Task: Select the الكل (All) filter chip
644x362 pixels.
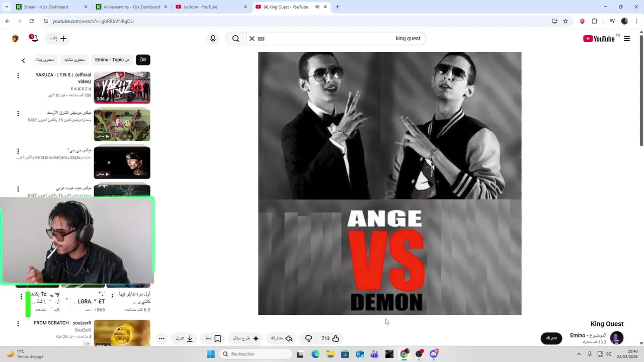Action: pyautogui.click(x=143, y=60)
